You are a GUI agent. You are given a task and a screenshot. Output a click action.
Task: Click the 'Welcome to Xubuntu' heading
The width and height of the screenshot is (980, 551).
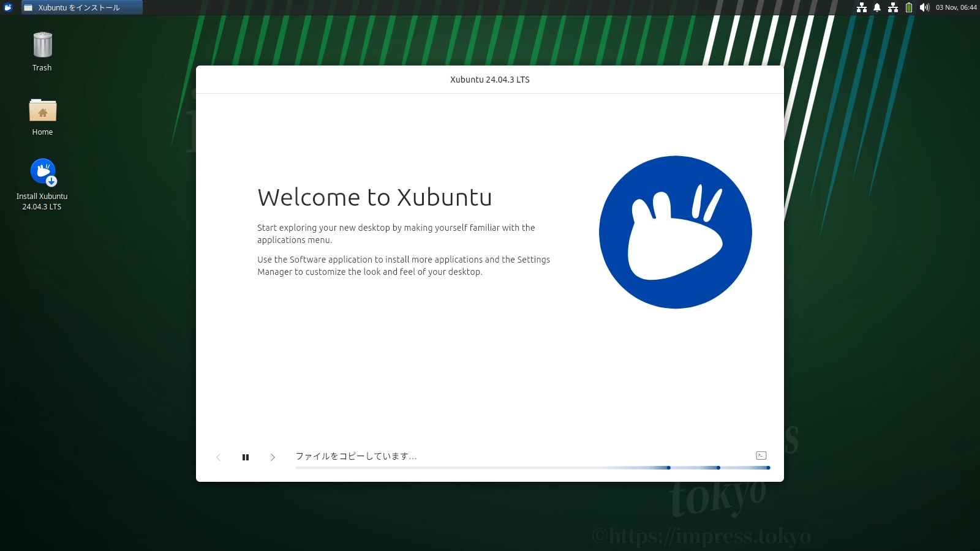(375, 197)
